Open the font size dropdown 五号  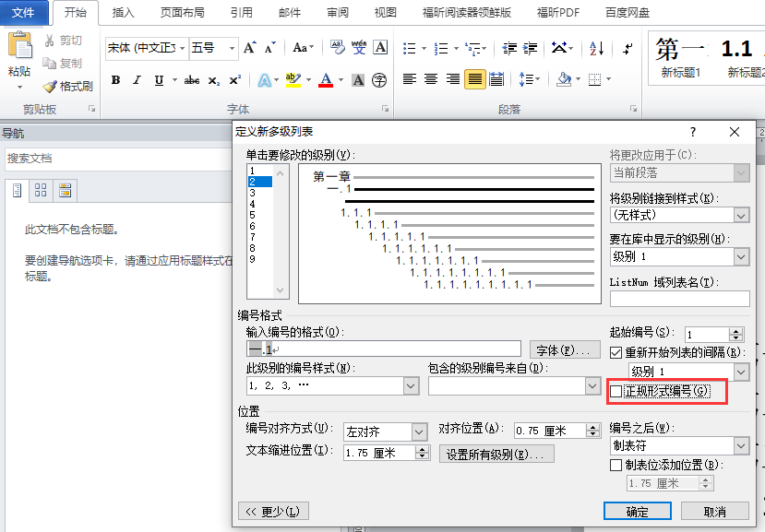(x=233, y=48)
